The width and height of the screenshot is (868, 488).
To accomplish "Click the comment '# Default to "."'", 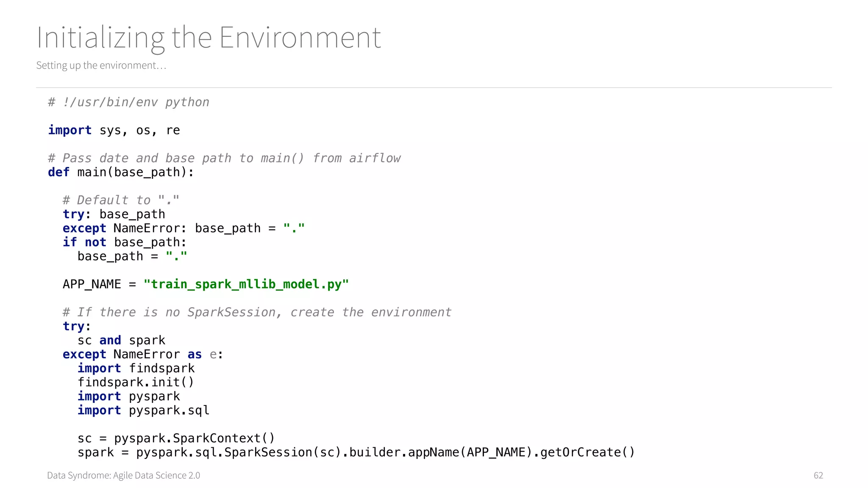I will pos(121,200).
